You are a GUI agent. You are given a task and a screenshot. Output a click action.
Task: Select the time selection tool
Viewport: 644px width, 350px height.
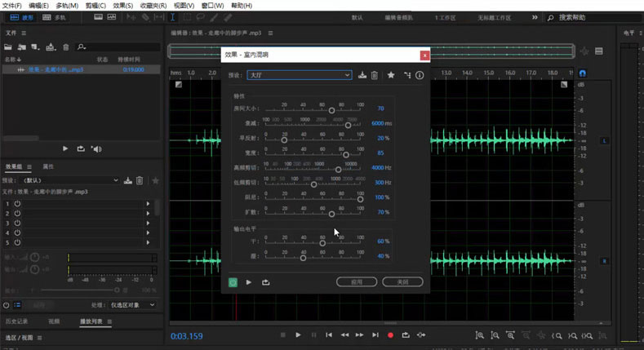click(172, 17)
